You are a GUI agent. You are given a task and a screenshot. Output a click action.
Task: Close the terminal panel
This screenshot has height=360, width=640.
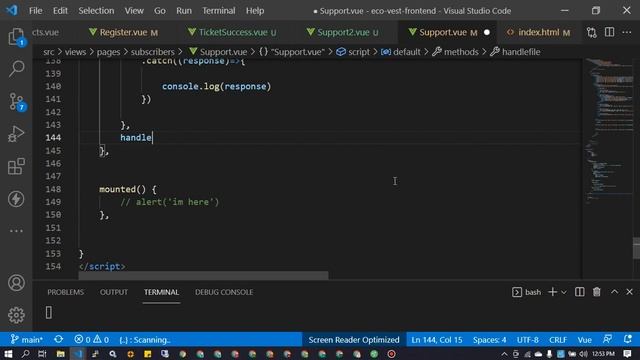click(x=629, y=292)
